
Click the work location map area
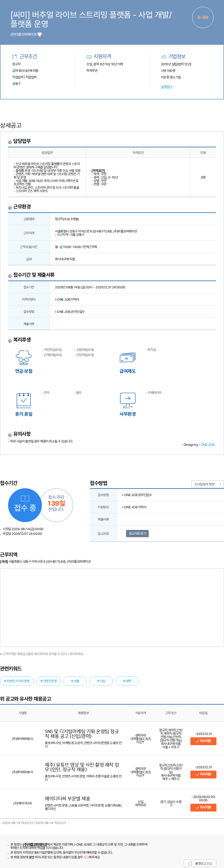(112, 607)
